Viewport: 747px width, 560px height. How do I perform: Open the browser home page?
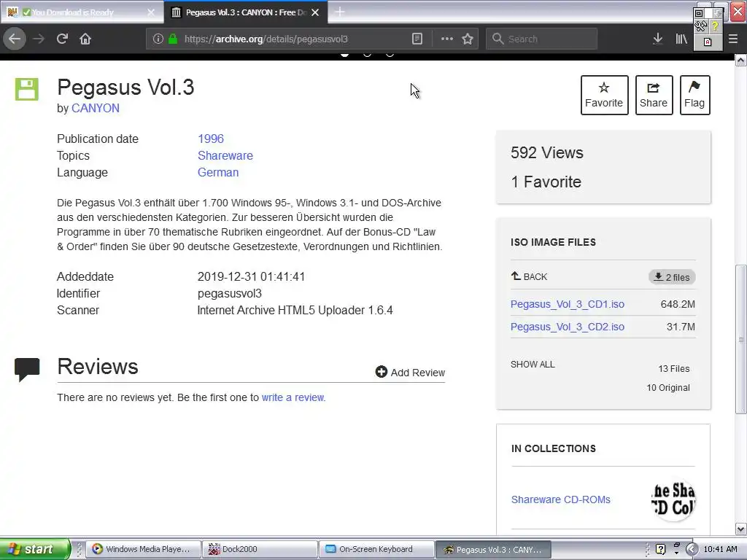coord(85,39)
